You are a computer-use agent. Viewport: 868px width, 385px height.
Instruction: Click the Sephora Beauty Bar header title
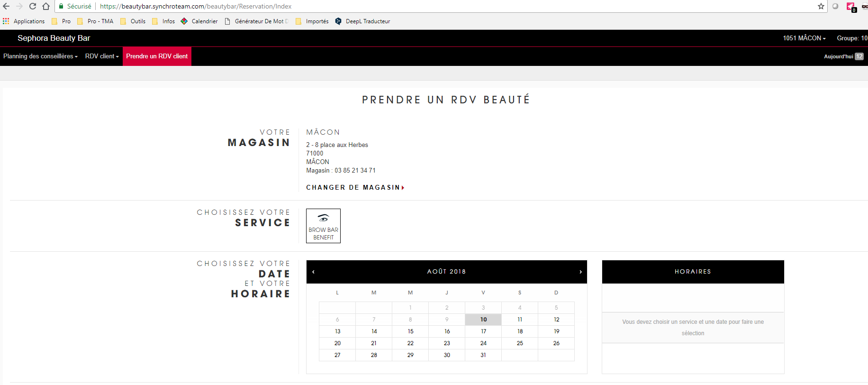click(54, 38)
